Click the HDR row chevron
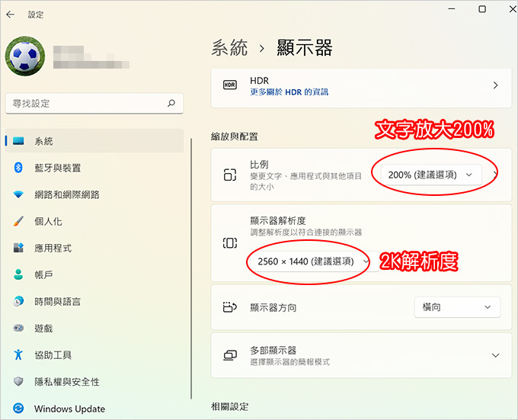The height and width of the screenshot is (420, 518). [x=495, y=85]
